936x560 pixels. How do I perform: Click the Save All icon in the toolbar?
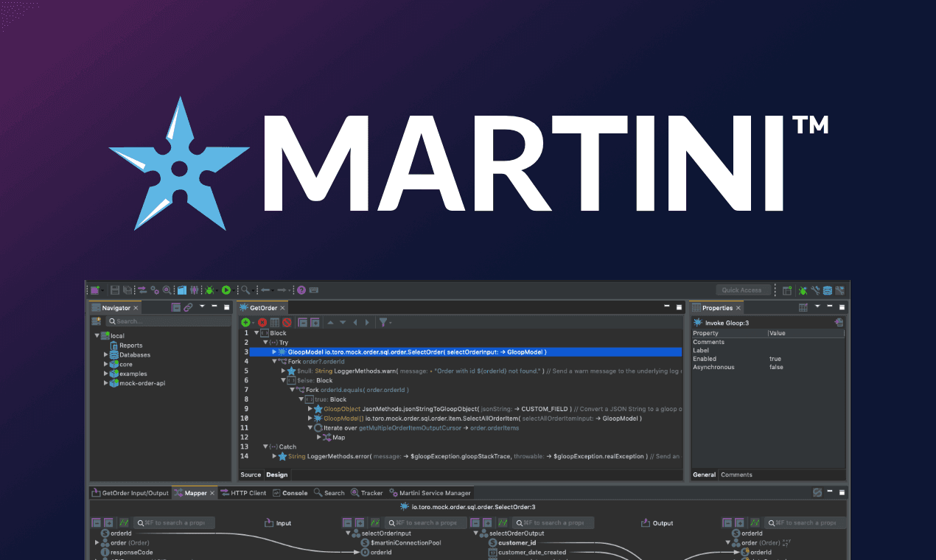click(x=128, y=290)
